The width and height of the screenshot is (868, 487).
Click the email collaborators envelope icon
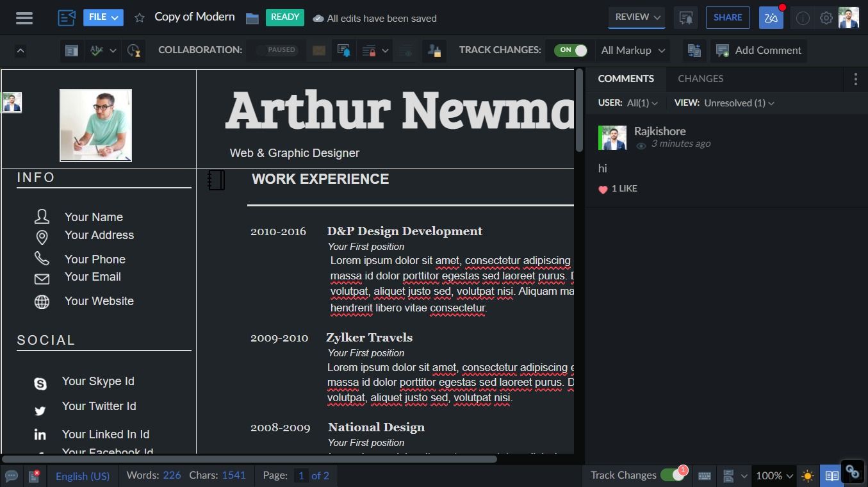pos(318,51)
